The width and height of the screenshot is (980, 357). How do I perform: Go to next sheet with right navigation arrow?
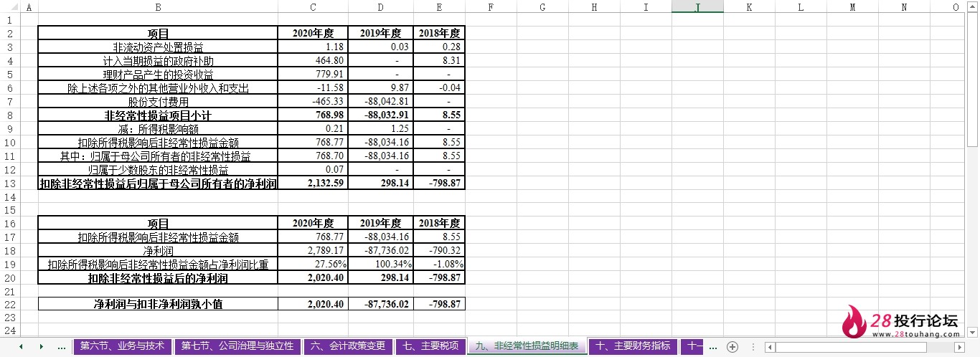(41, 346)
